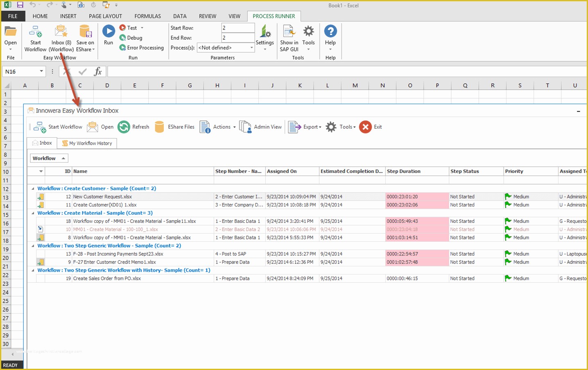
Task: Click the insert function fx icon
Action: 98,71
